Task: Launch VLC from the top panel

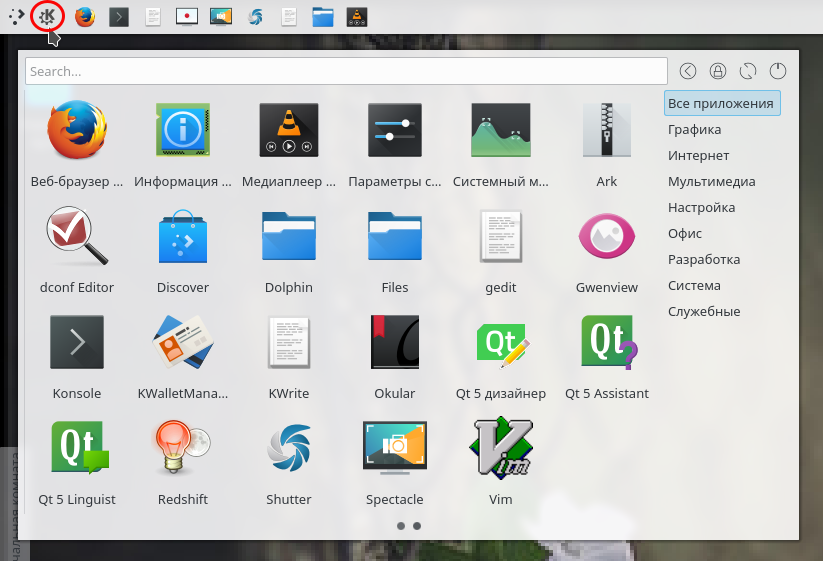Action: click(357, 17)
